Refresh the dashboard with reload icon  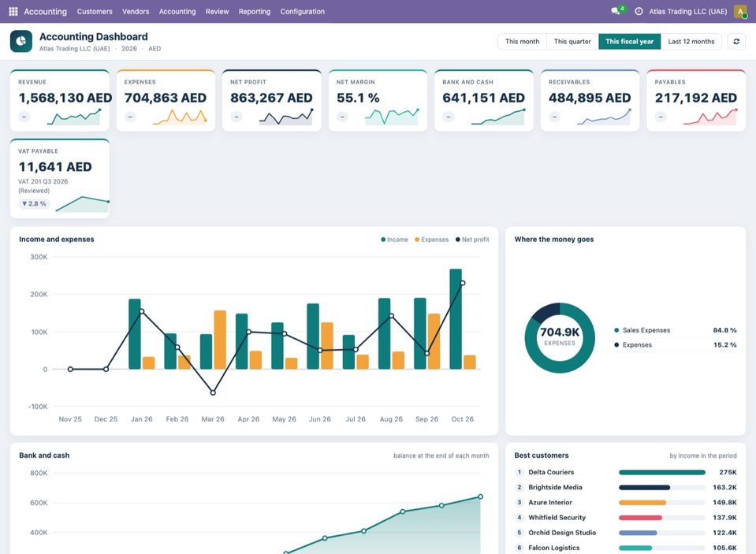736,42
